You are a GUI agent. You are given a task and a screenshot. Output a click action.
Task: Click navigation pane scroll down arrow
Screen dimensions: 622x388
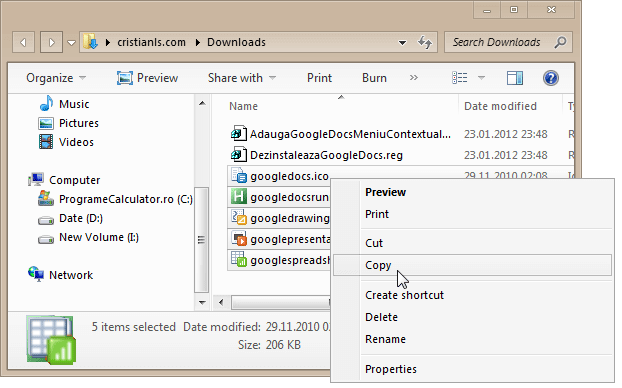click(202, 303)
